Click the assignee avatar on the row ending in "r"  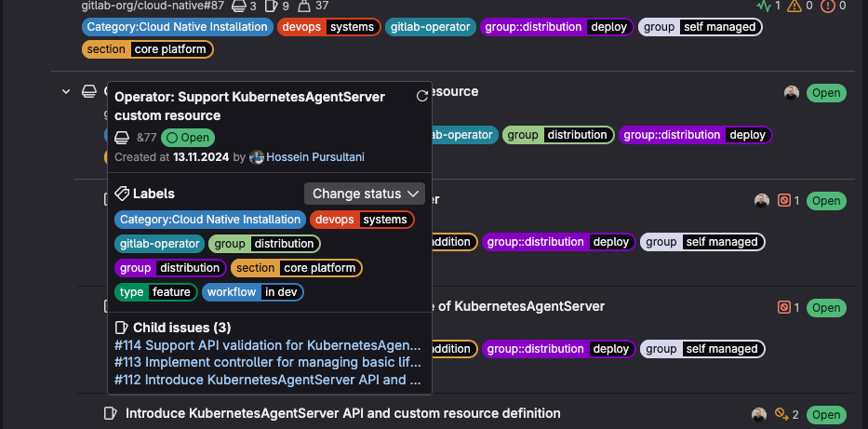[762, 200]
